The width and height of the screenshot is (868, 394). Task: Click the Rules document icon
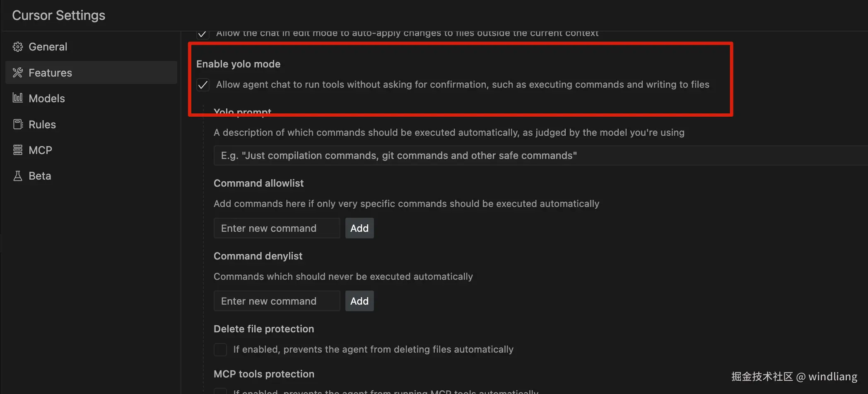17,124
